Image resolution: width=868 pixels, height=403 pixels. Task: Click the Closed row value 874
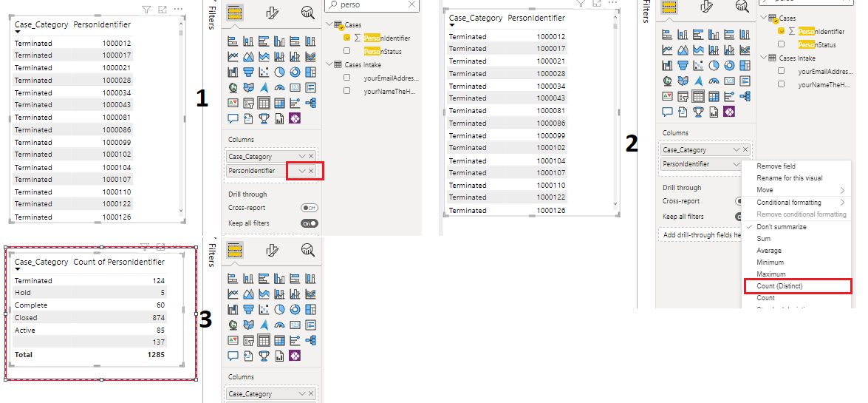point(158,318)
